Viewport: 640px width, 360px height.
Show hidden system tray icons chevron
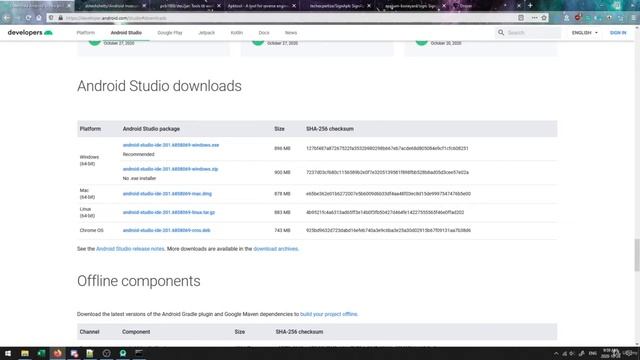point(556,353)
